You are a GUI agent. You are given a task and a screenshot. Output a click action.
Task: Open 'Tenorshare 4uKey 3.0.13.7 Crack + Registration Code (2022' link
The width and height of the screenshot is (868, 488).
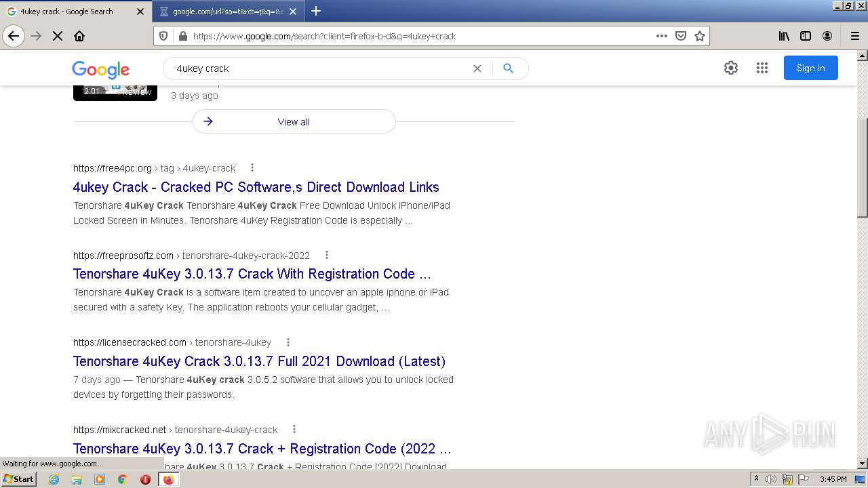coord(262,449)
